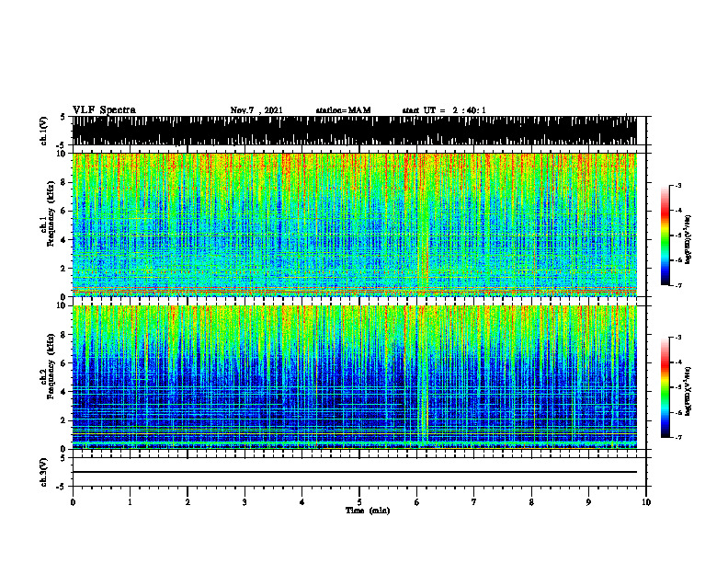Click time axis tick label "7"
Screen dimensions: 728x563
(474, 502)
